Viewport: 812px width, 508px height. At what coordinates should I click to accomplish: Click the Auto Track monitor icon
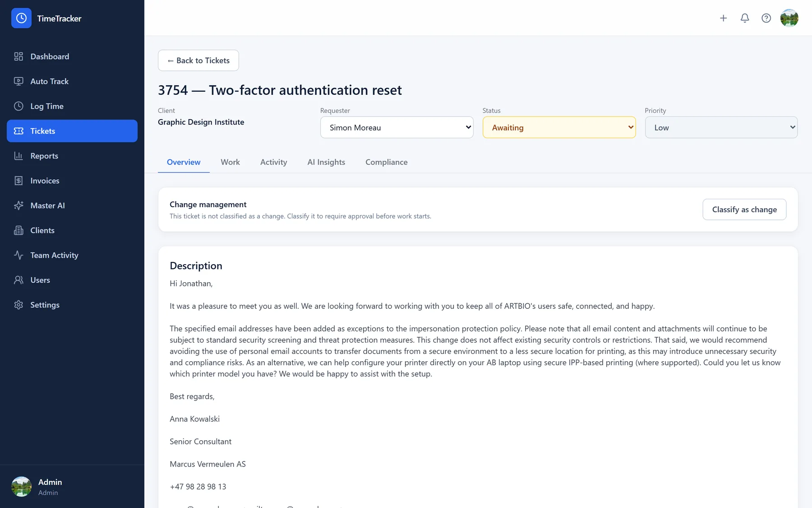[18, 81]
